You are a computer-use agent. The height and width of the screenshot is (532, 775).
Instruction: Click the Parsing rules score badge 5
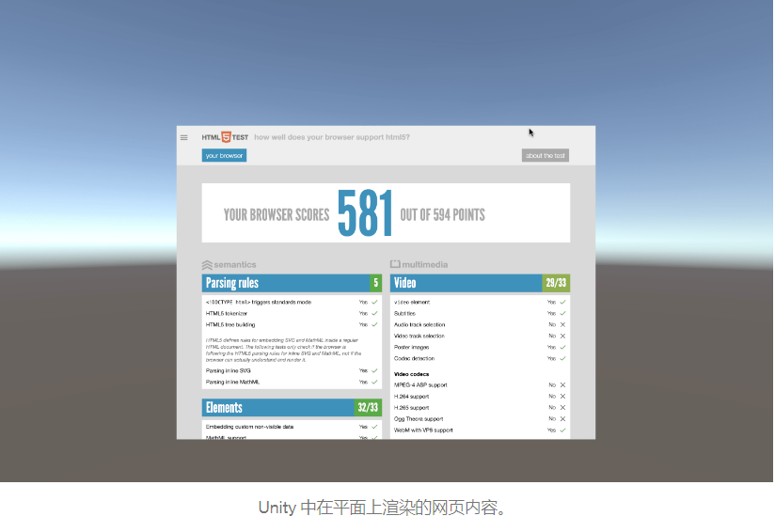[376, 283]
